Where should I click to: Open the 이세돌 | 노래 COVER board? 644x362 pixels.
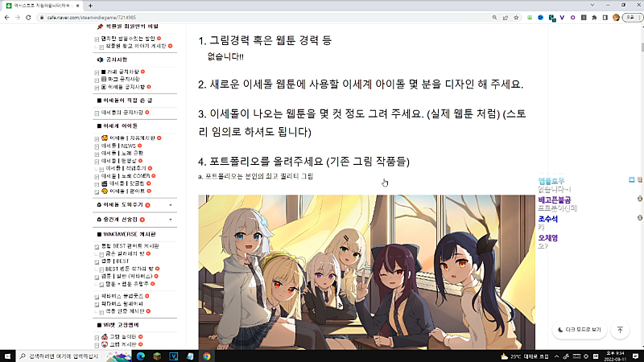126,176
